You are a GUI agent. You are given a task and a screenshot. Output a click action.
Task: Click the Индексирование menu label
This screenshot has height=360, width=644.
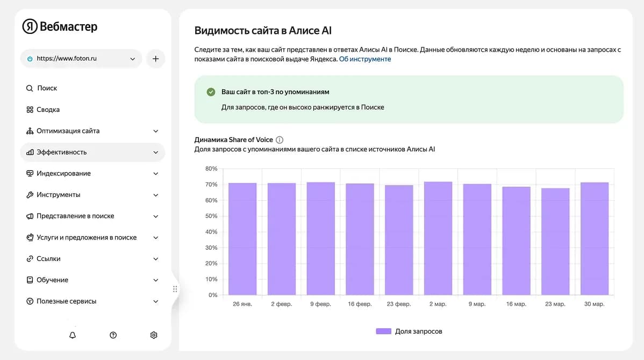click(63, 173)
